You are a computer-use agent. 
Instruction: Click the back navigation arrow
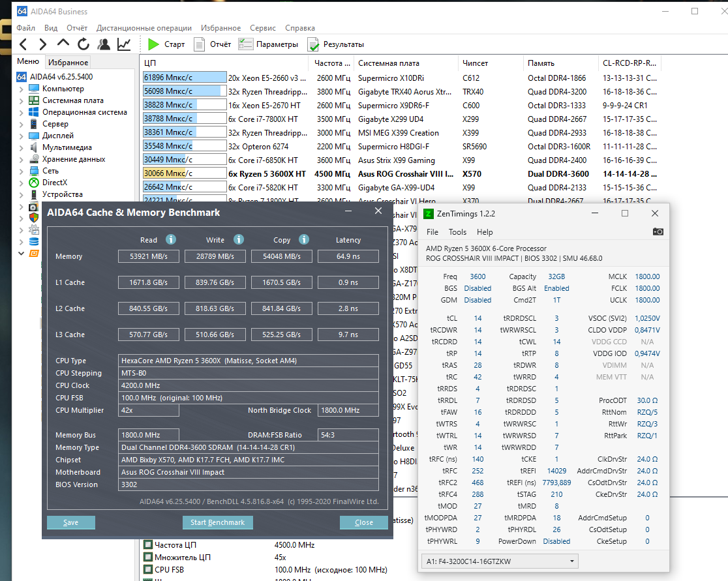pyautogui.click(x=23, y=44)
